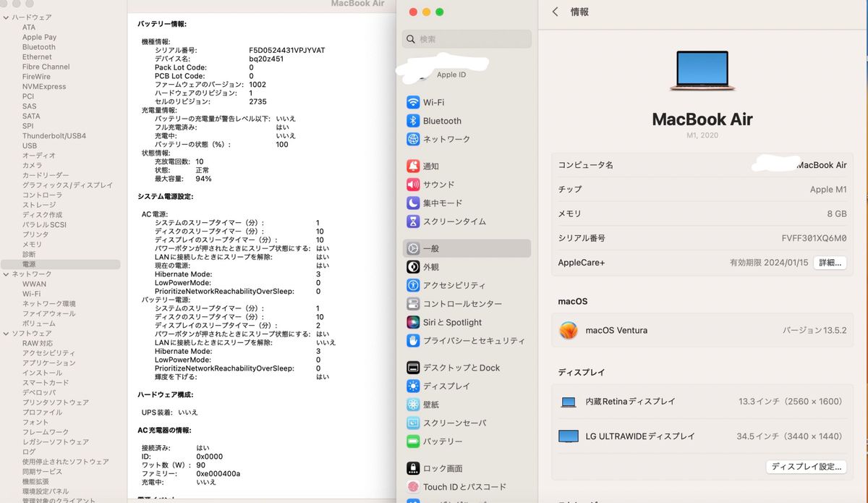The width and height of the screenshot is (868, 503).
Task: Open Wi-Fi settings icon in System Settings sidebar
Action: 413,103
